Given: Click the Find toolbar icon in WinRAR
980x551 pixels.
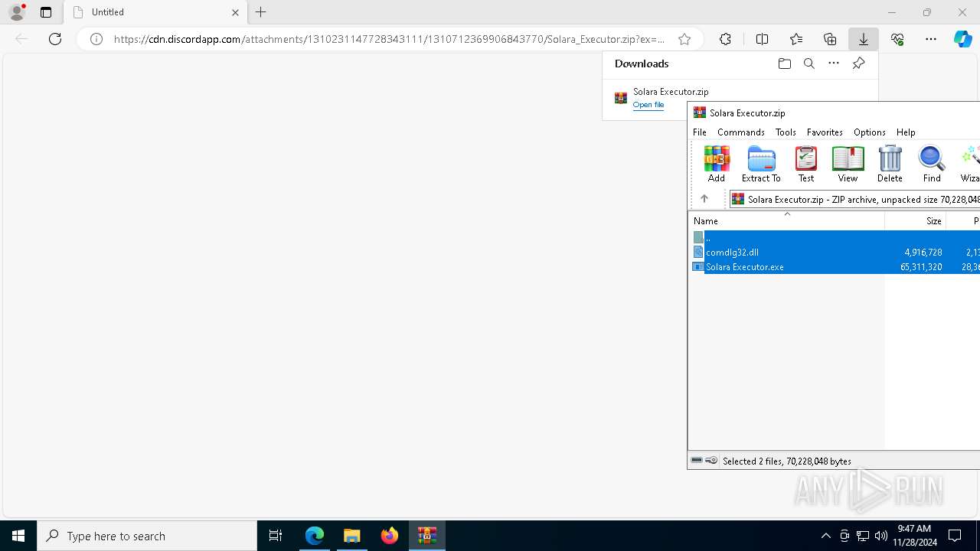Looking at the screenshot, I should 932,164.
